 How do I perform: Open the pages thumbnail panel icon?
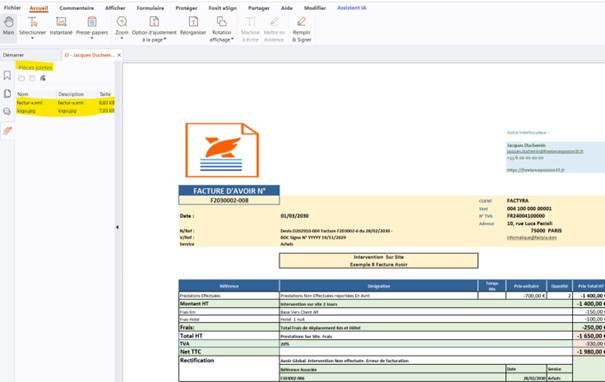click(x=7, y=93)
